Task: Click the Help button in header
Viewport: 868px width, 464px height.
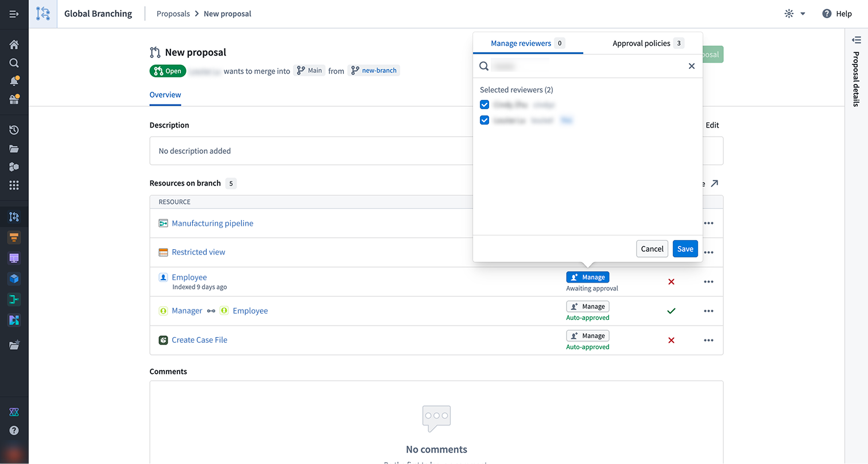Action: 837,14
